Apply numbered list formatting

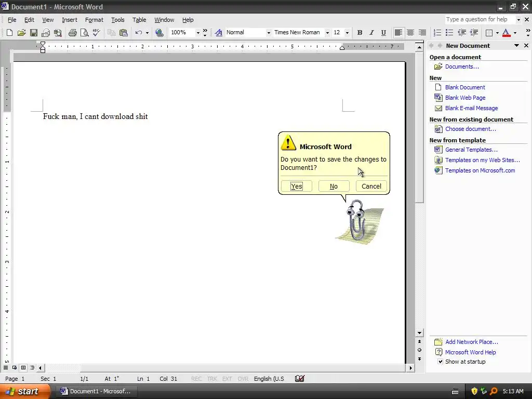[x=437, y=33]
